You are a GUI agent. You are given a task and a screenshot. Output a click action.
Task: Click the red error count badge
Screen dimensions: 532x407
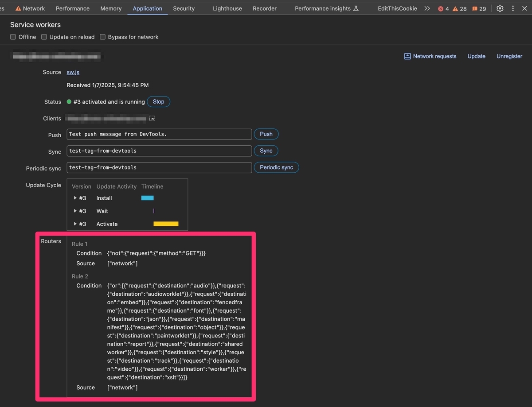coord(443,9)
